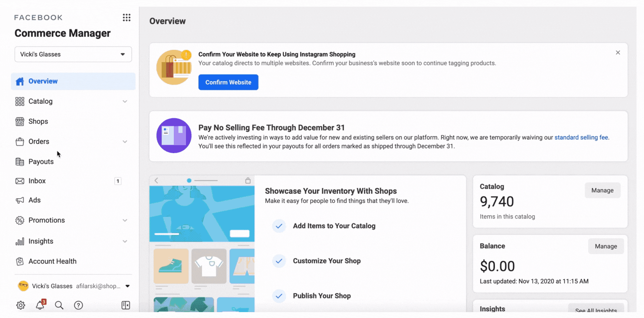Click checkmark next to Add Items to Your Catalog

tap(279, 226)
